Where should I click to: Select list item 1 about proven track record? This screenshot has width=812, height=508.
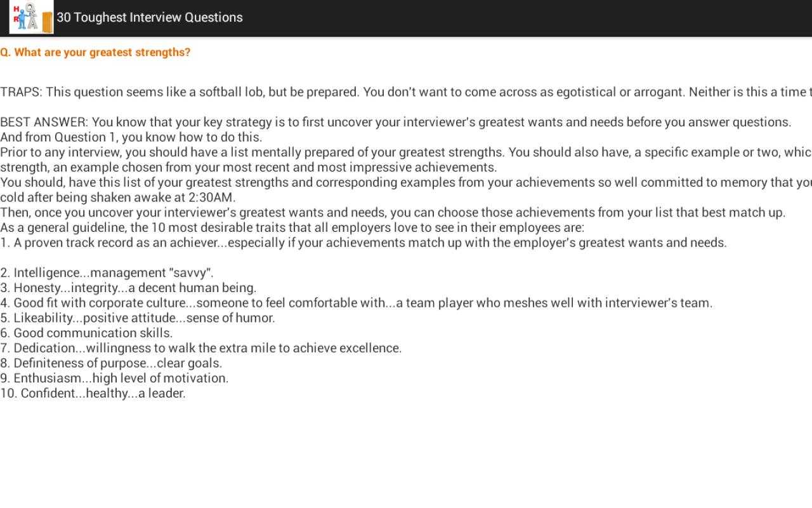pos(363,243)
